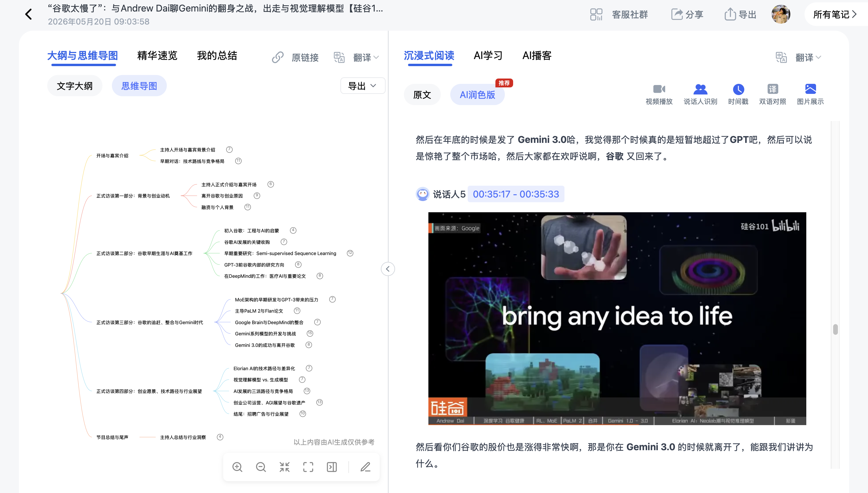Viewport: 868px width, 493px height.
Task: Expand count badge on 早期对话：技术路线与竞争格局
Action: (x=238, y=161)
